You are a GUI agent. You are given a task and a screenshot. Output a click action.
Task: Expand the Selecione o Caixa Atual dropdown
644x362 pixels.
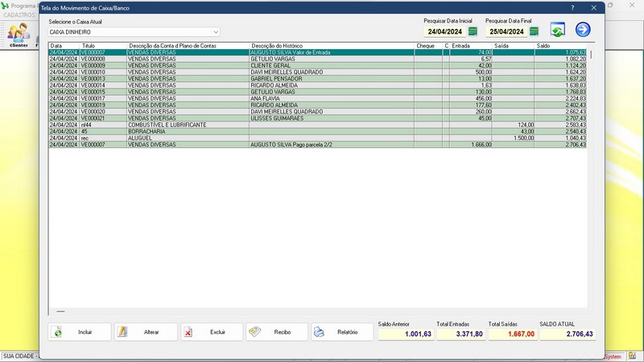[216, 32]
